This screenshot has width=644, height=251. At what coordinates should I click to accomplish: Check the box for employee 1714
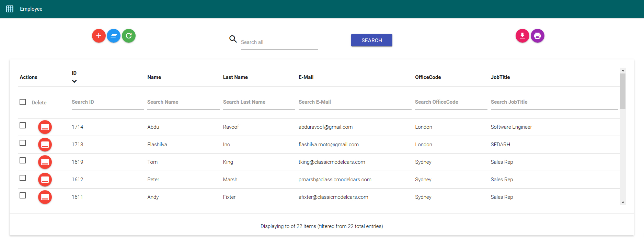pos(23,125)
